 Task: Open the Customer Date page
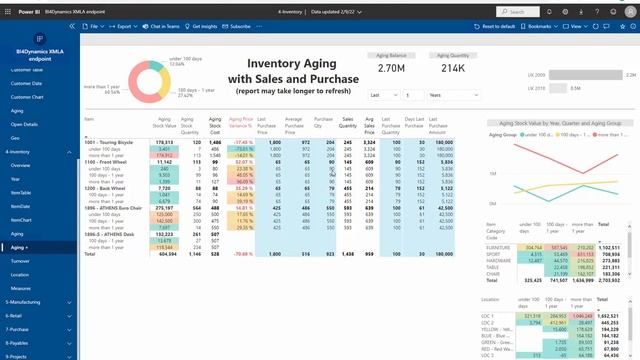pos(27,83)
